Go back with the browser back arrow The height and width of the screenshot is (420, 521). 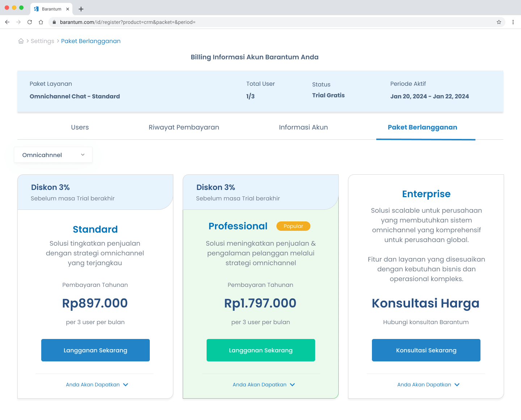pos(7,22)
